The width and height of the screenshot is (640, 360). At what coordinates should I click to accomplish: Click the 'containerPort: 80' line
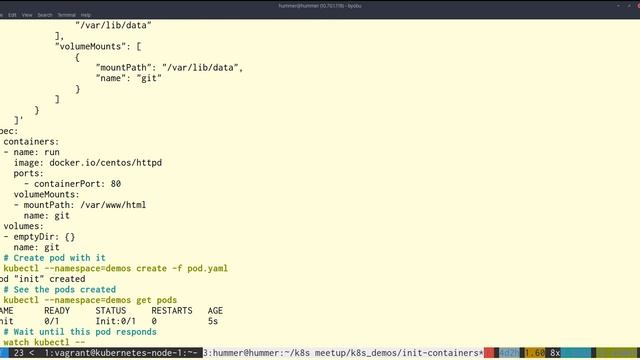click(x=72, y=184)
